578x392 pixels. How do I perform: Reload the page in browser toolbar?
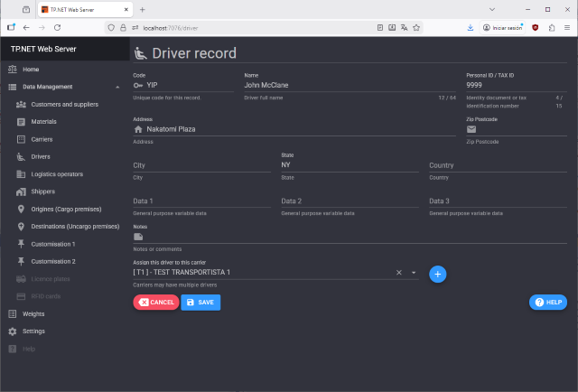point(59,28)
